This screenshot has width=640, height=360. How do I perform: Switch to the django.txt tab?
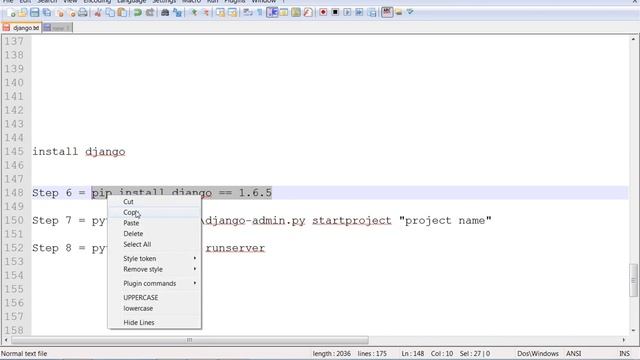(21, 28)
